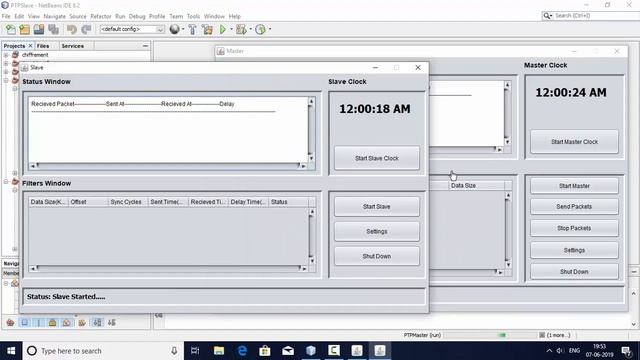Click the Debug Project toolbar icon
Image resolution: width=640 pixels, height=360 pixels.
[241, 29]
